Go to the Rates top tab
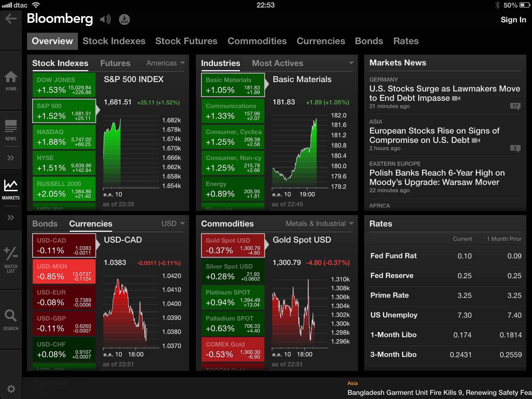The height and width of the screenshot is (399, 532). pos(406,41)
